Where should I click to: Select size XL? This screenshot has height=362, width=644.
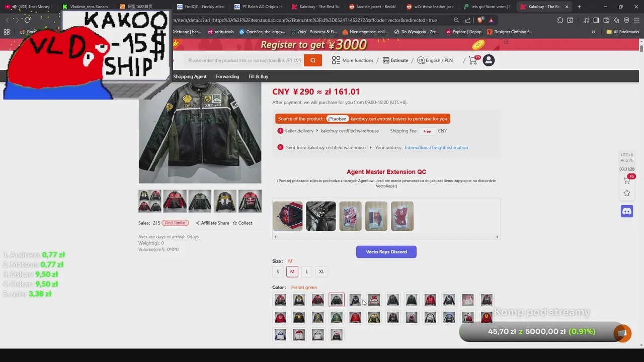tap(321, 271)
